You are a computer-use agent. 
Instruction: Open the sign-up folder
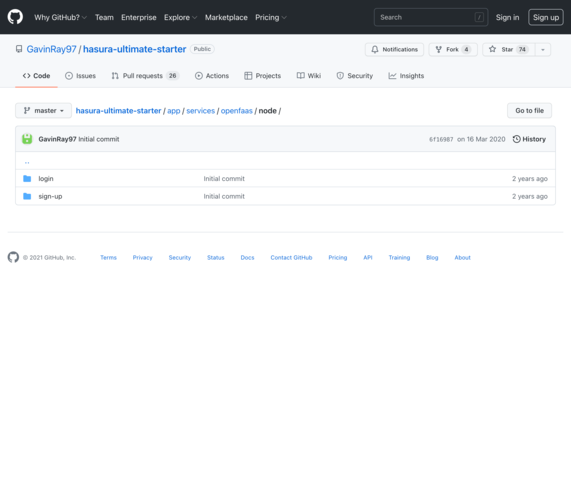pyautogui.click(x=50, y=196)
